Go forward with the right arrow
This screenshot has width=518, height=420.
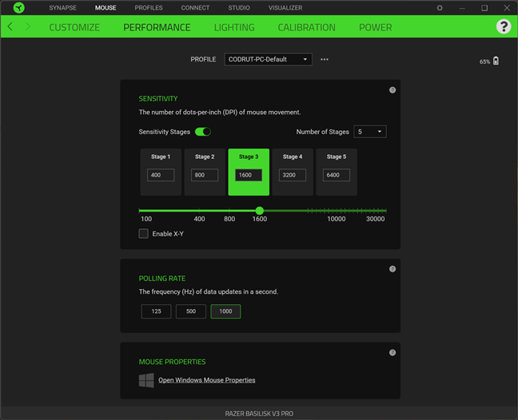pos(28,26)
